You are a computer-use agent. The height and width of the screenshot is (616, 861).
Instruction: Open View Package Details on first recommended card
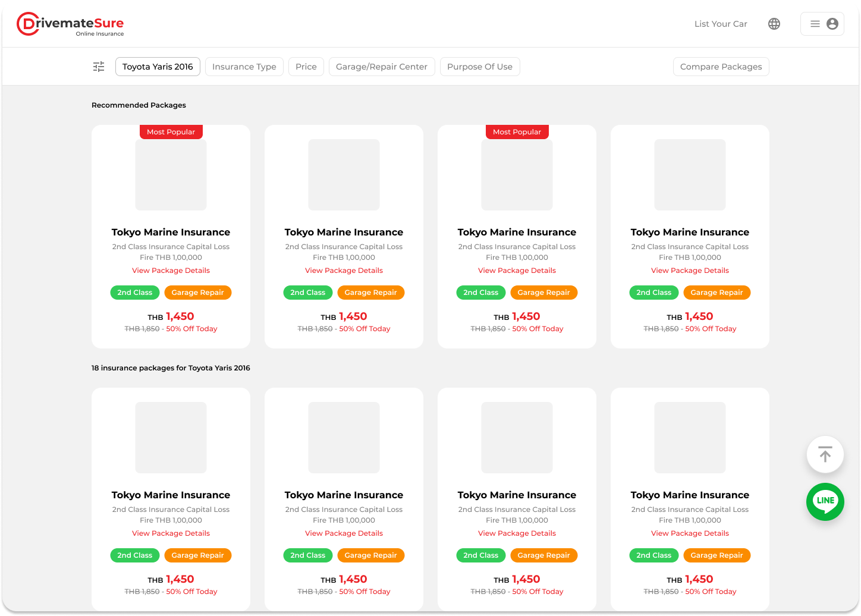point(171,271)
